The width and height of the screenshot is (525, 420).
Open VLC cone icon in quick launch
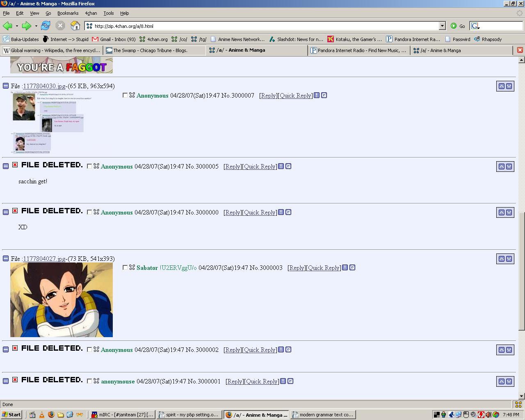click(41, 415)
